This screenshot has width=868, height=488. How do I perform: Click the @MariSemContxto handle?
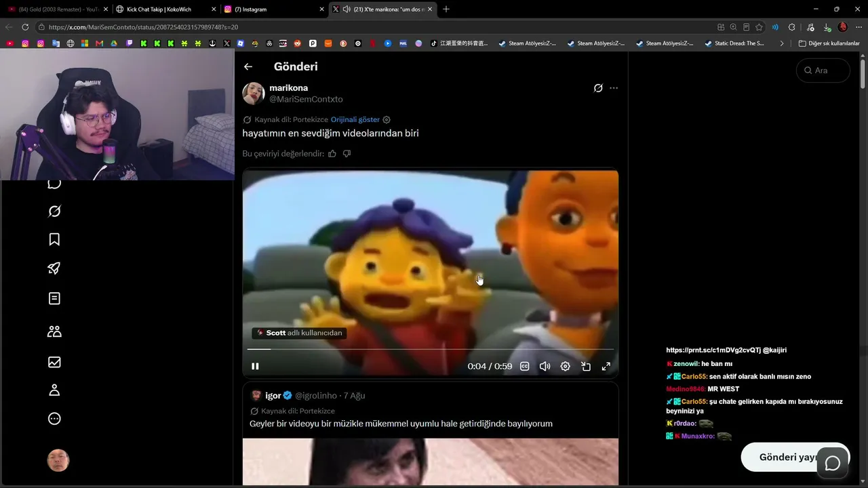tap(306, 100)
